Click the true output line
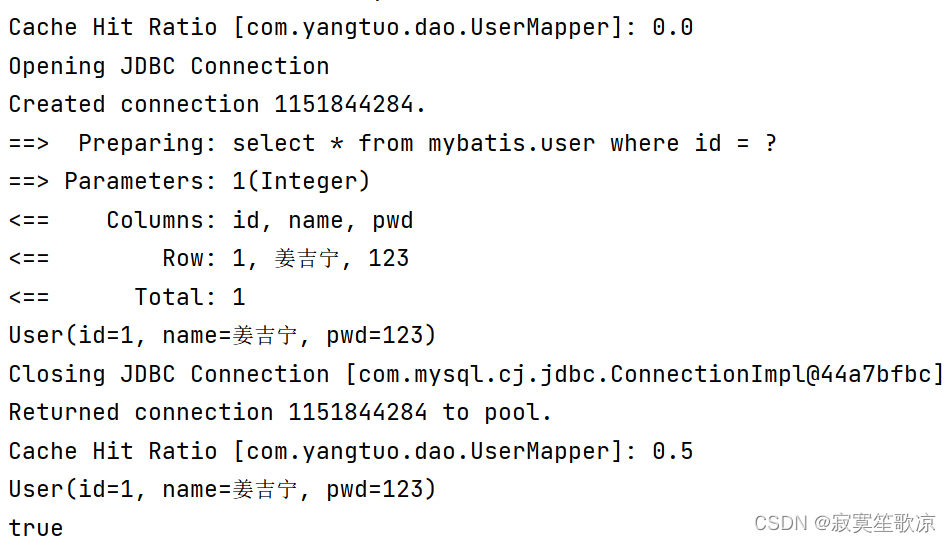The height and width of the screenshot is (543, 951). click(x=36, y=528)
